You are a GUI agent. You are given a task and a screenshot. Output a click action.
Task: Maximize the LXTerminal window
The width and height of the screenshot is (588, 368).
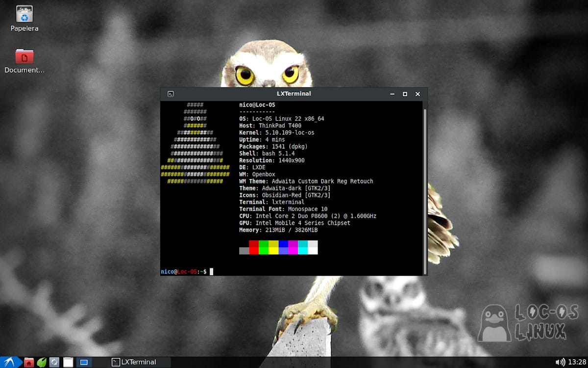pyautogui.click(x=405, y=94)
